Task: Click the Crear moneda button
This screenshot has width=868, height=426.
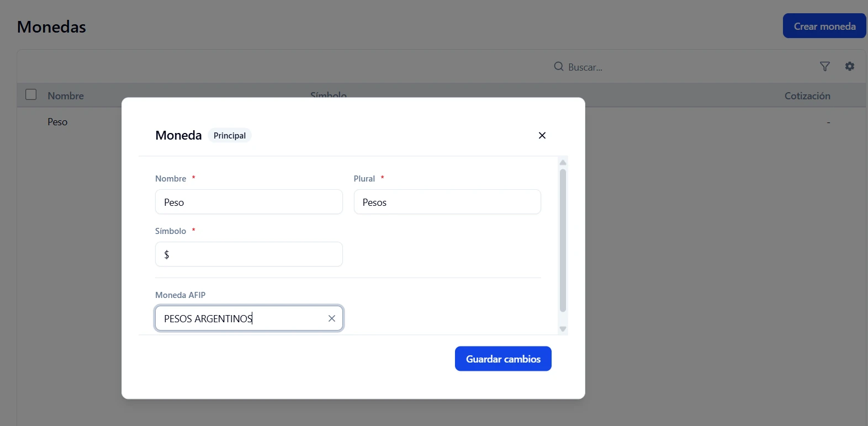Action: coord(824,26)
